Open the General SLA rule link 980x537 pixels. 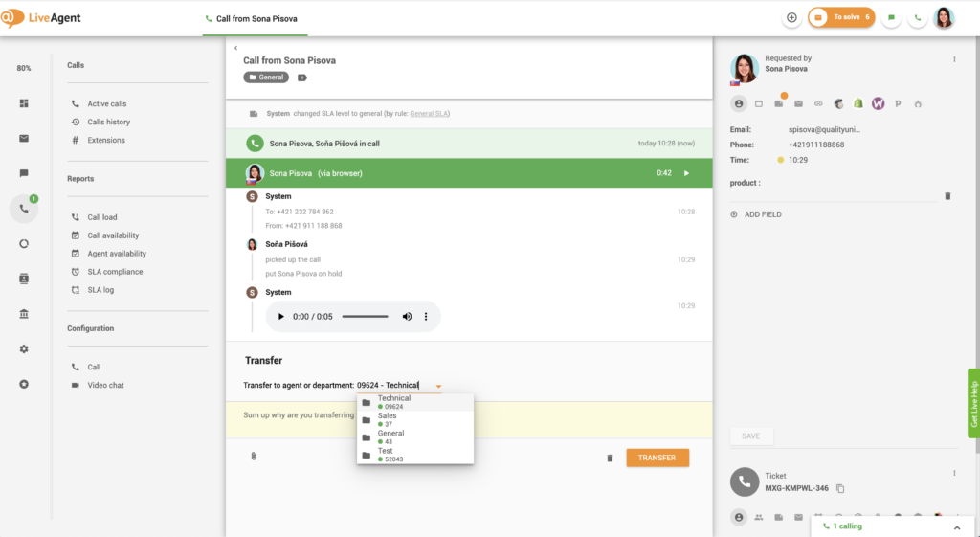[x=429, y=114]
